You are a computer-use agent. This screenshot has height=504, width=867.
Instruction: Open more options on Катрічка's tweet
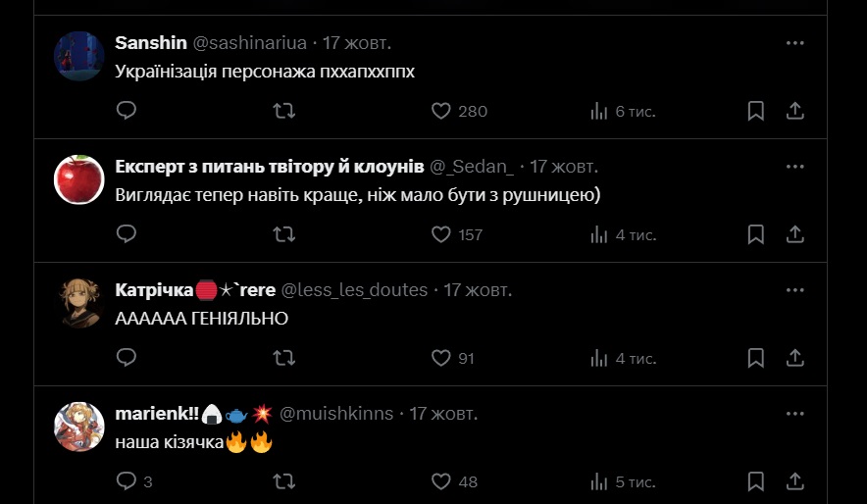point(795,290)
